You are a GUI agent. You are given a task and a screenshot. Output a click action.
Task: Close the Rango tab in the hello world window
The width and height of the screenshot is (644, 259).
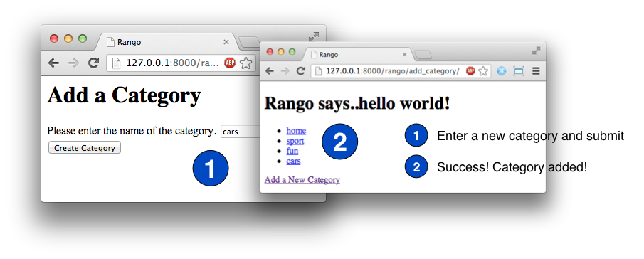pos(405,55)
